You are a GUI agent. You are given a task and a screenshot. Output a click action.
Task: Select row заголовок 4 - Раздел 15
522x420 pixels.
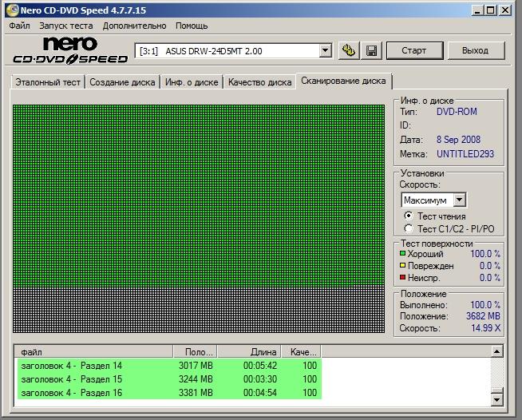pyautogui.click(x=169, y=379)
